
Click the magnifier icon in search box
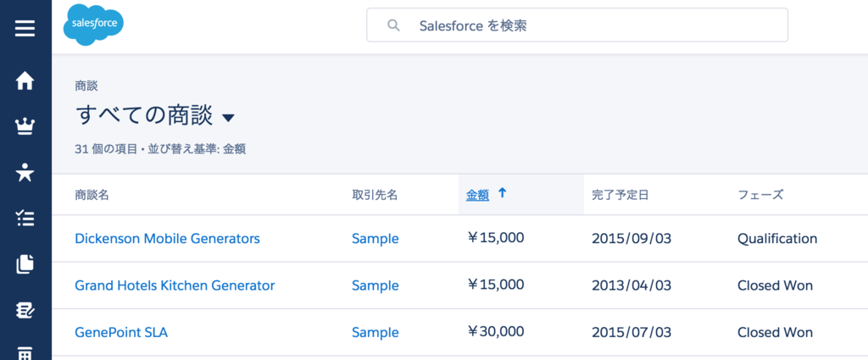393,25
